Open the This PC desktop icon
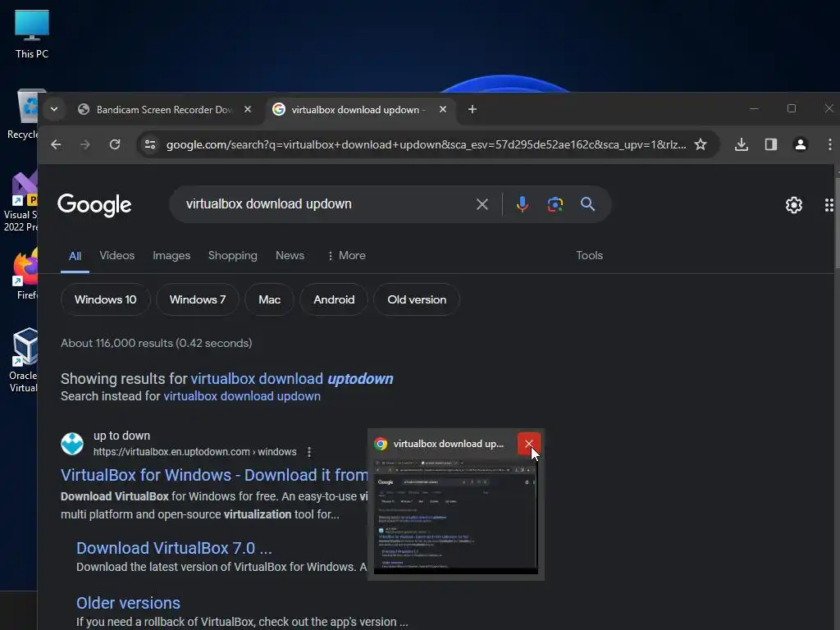Screen dimensions: 840x630 click(32, 33)
